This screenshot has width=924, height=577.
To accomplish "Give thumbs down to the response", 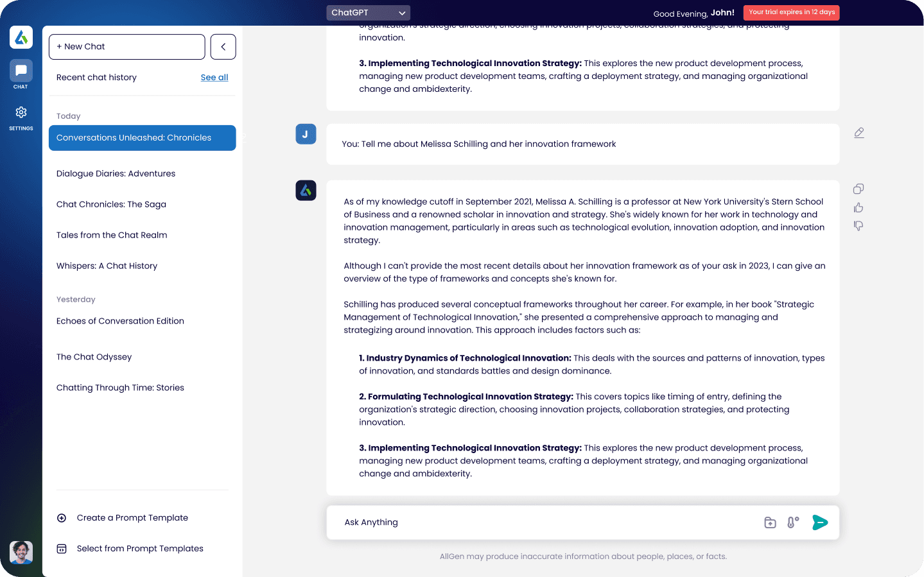I will coord(859,226).
